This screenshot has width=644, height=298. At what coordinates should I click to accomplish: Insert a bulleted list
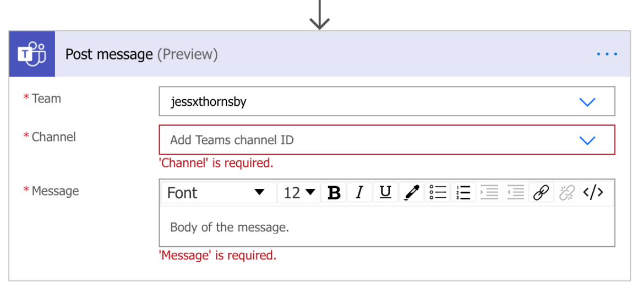click(x=438, y=192)
